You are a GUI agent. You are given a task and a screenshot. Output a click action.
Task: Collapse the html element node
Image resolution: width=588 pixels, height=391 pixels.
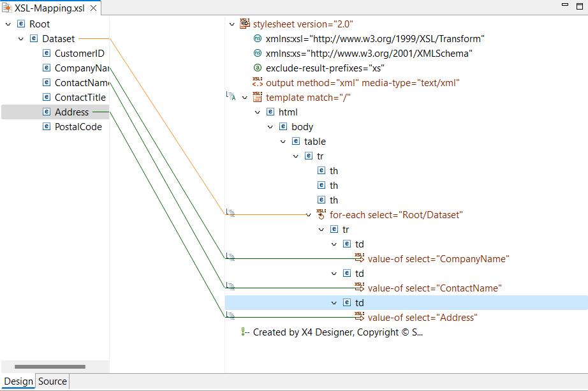click(258, 112)
